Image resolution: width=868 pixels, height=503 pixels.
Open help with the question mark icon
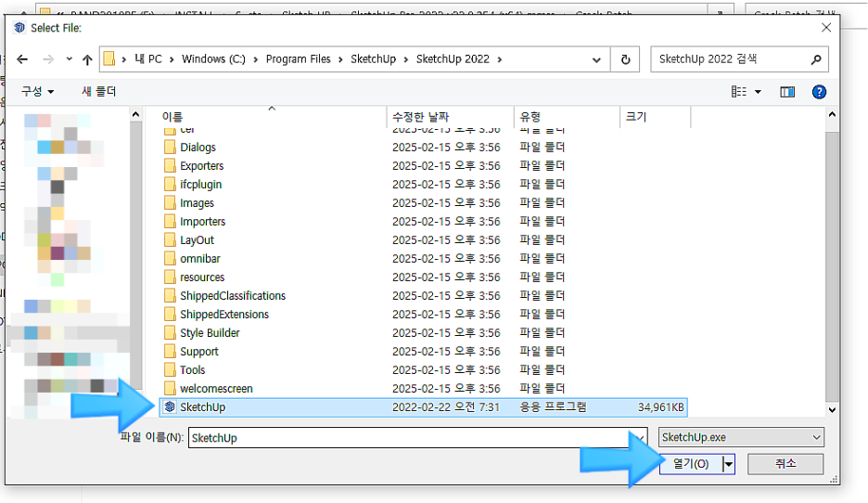tap(819, 92)
